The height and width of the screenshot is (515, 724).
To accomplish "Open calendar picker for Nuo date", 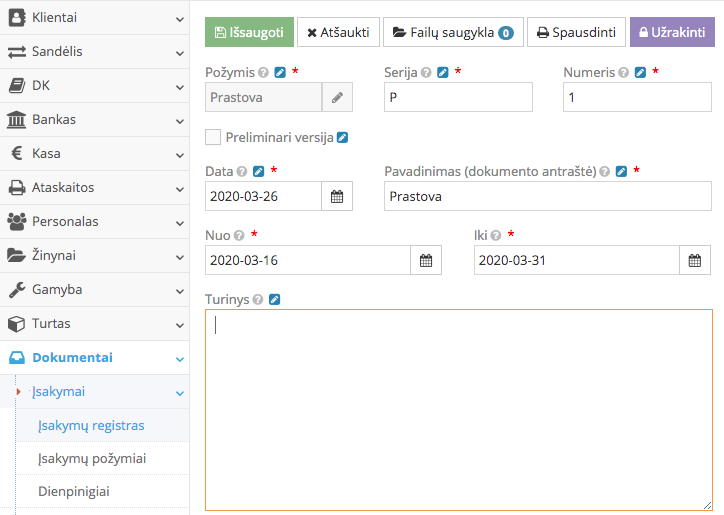I will click(x=426, y=261).
